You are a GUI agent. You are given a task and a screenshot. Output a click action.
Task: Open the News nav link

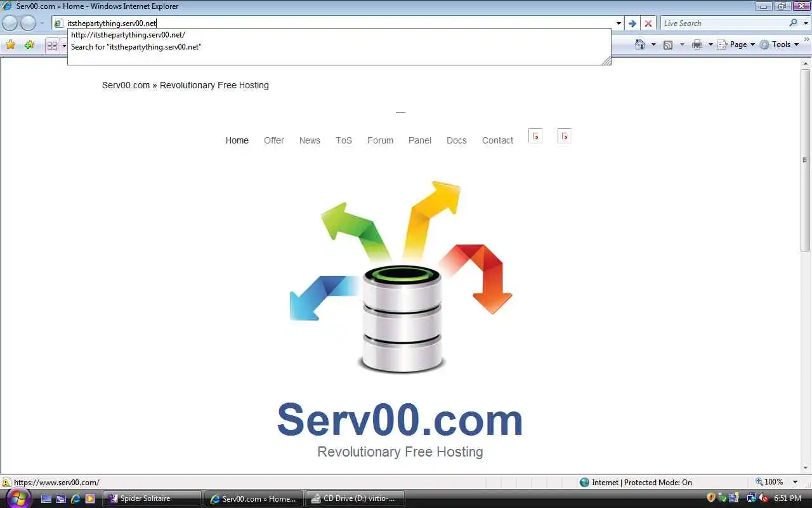tap(310, 140)
